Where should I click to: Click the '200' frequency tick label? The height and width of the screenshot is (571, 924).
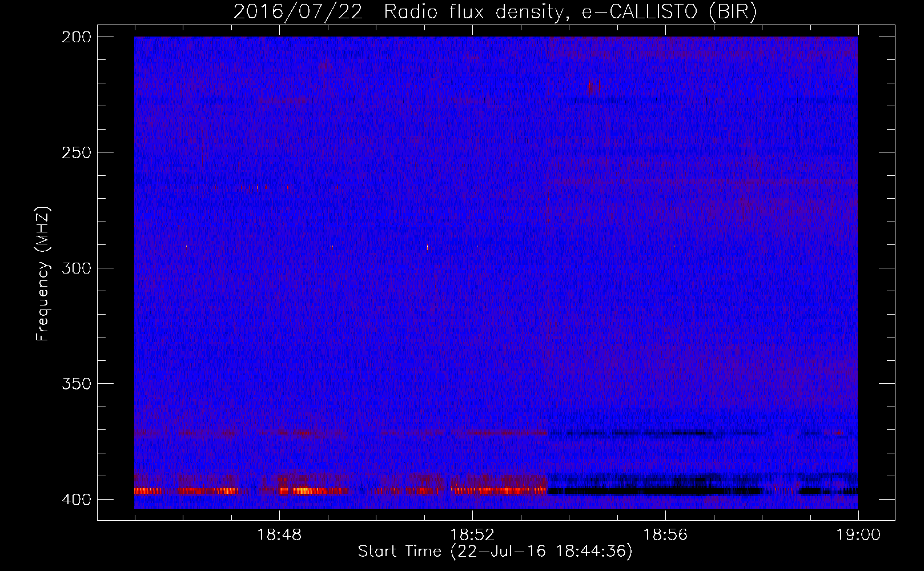tap(76, 37)
